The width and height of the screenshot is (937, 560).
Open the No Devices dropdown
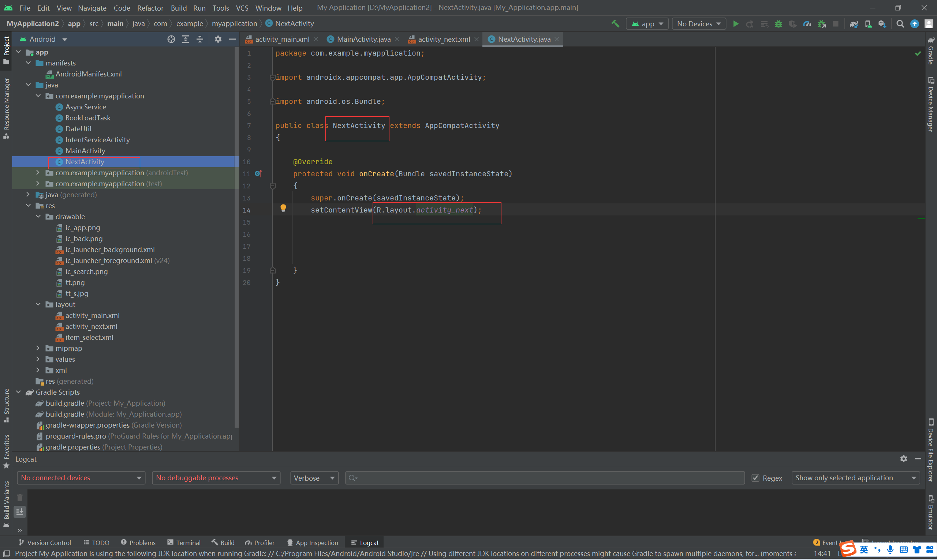(x=699, y=24)
